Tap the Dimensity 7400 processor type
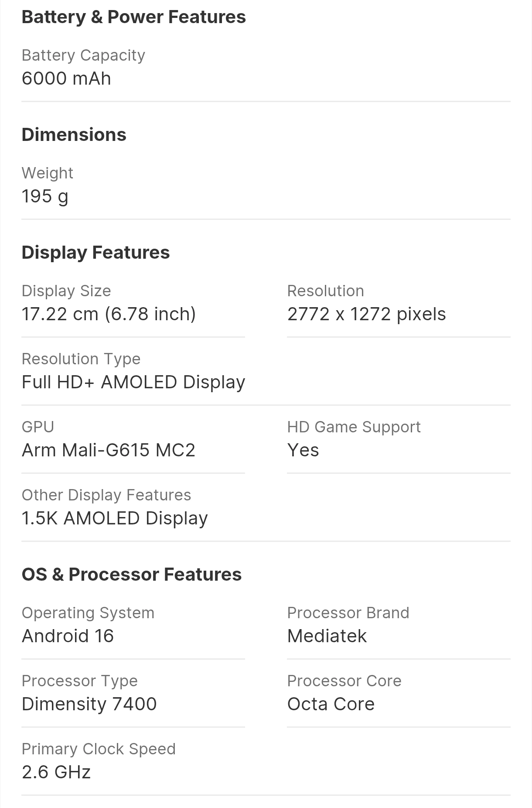Image resolution: width=532 pixels, height=808 pixels. pos(89,704)
